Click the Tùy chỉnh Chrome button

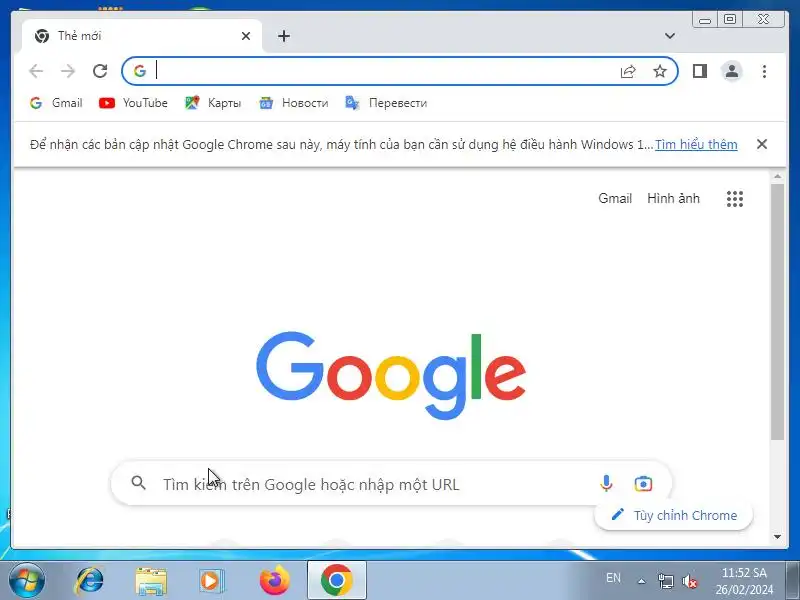pos(673,515)
